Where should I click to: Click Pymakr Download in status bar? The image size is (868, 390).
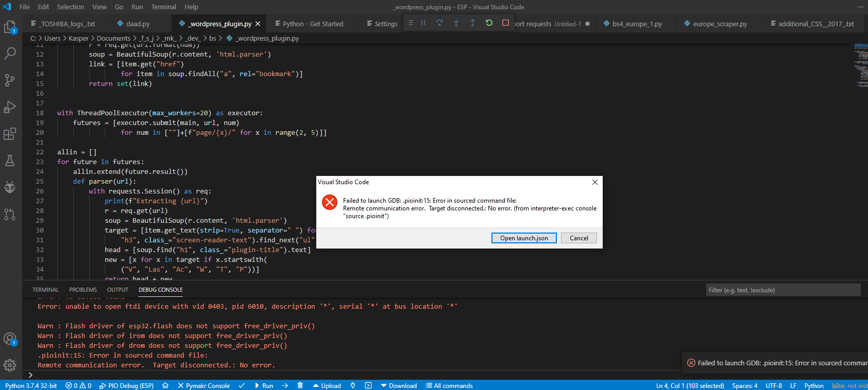pyautogui.click(x=399, y=385)
